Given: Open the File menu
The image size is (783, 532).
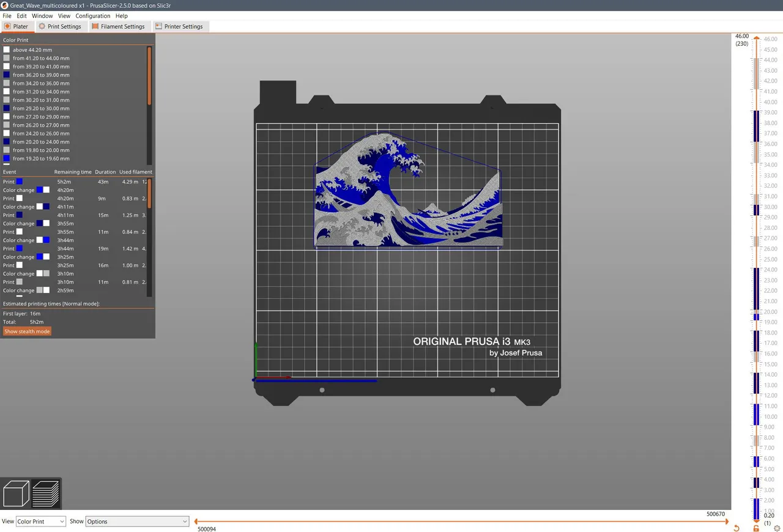Looking at the screenshot, I should (7, 16).
